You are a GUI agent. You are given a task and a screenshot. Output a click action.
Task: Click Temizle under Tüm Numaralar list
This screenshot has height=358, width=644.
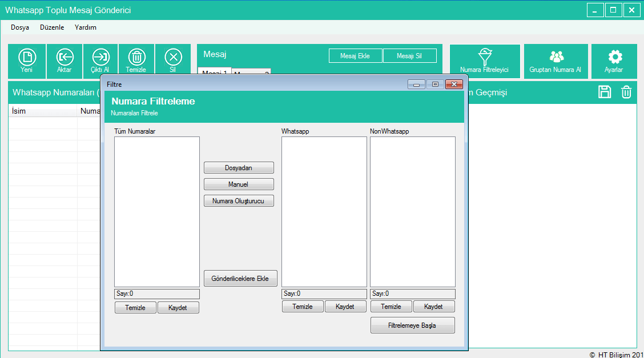(135, 308)
